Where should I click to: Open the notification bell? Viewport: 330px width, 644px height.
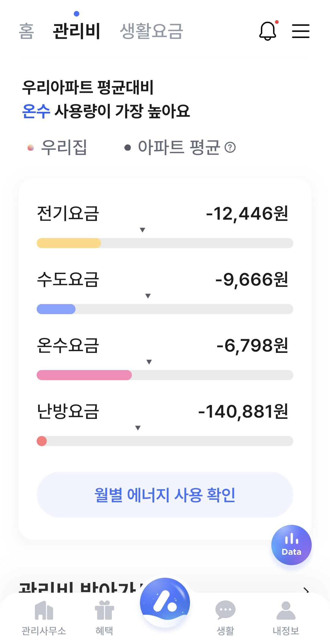pos(268,31)
